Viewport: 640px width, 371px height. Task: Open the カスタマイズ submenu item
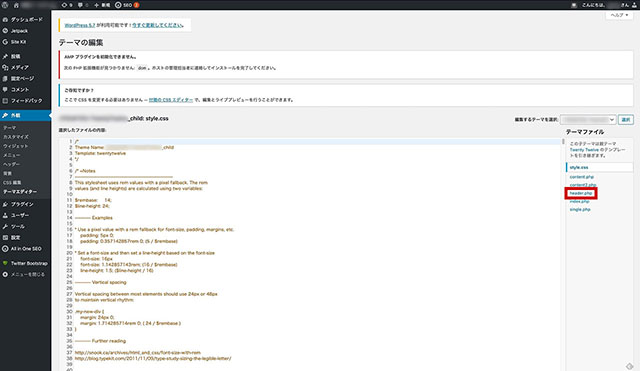[x=16, y=137]
